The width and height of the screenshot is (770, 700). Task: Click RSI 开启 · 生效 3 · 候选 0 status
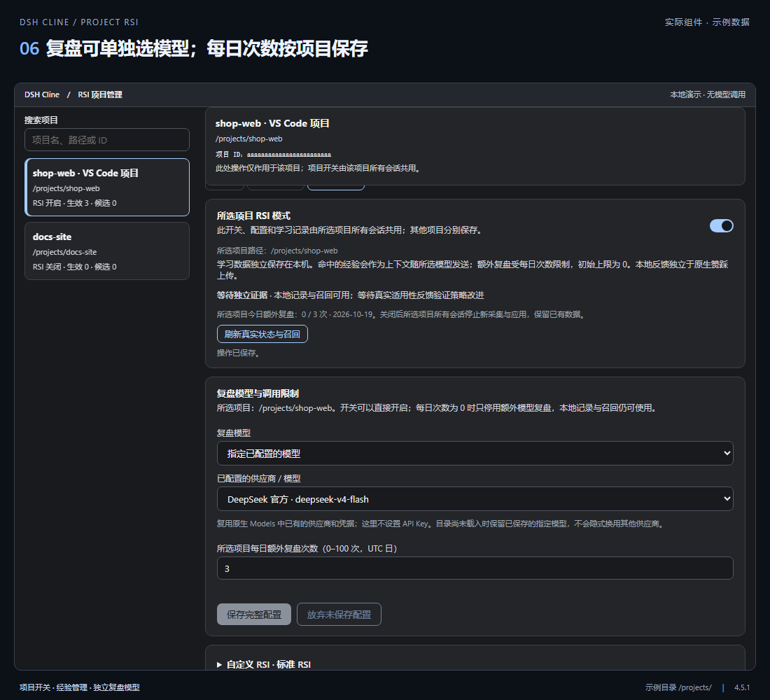(75, 203)
